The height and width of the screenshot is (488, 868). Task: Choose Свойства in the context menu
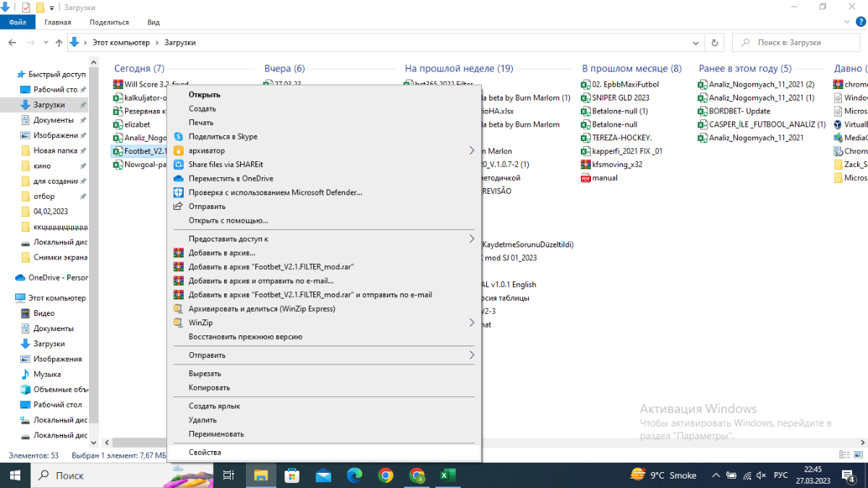205,453
